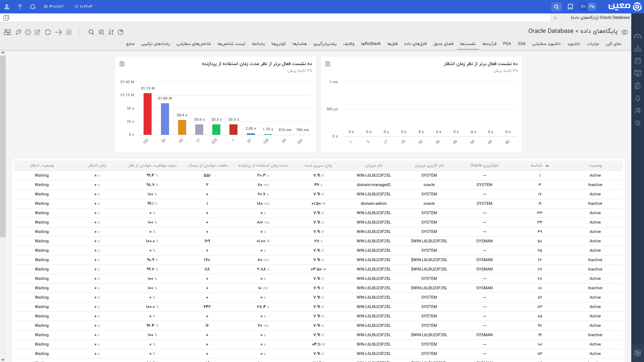Open the فرآیندها tab
Image resolution: width=644 pixels, height=362 pixels.
tap(489, 44)
